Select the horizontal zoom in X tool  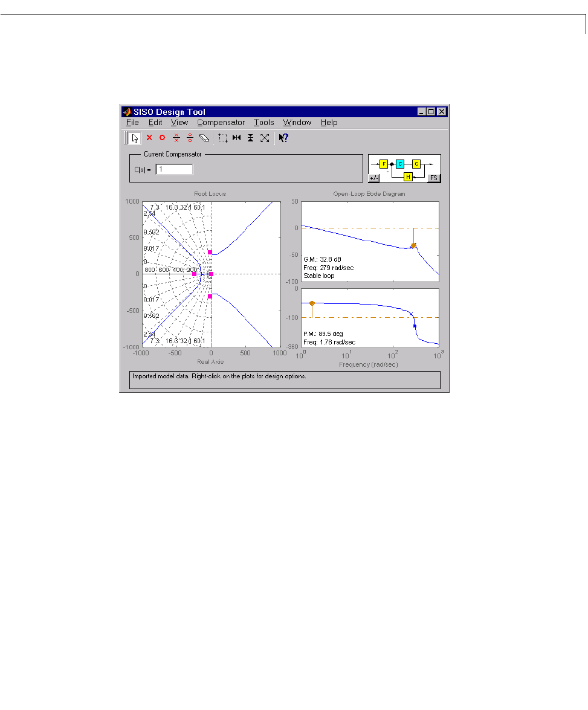(236, 138)
